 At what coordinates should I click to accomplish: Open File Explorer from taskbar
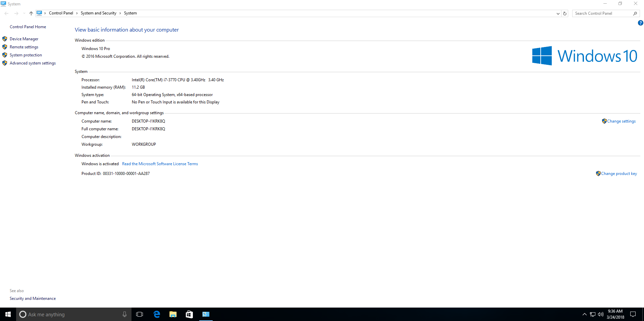pyautogui.click(x=173, y=314)
